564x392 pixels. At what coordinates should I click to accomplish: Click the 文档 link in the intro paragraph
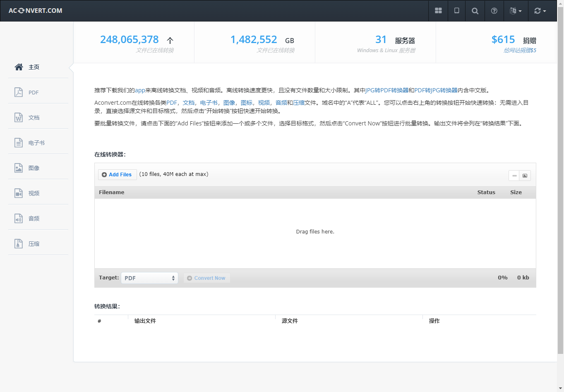[x=189, y=103]
